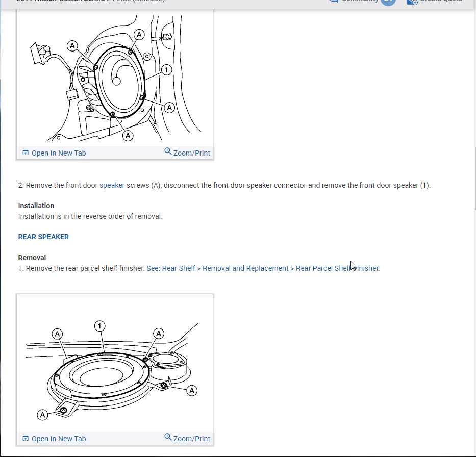Click the front door speaker diagram image
This screenshot has width=476, height=457.
click(x=115, y=78)
